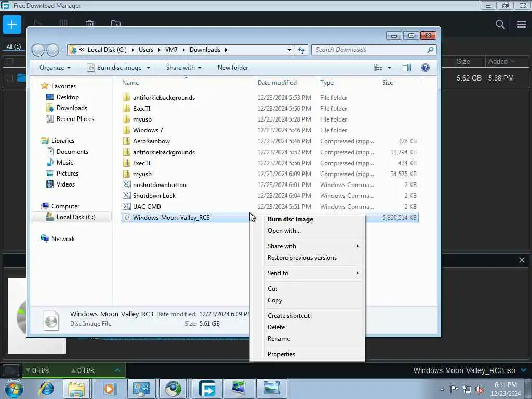Choose Rename in context menu
This screenshot has width=532, height=399.
click(x=308, y=339)
